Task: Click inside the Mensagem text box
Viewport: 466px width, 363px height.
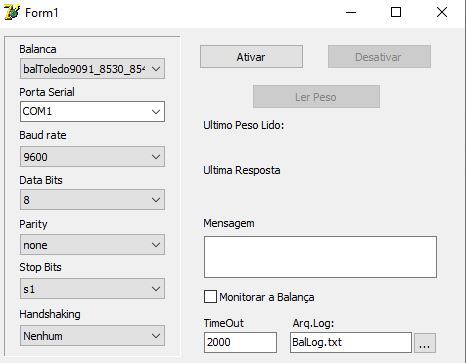Action: coord(320,257)
